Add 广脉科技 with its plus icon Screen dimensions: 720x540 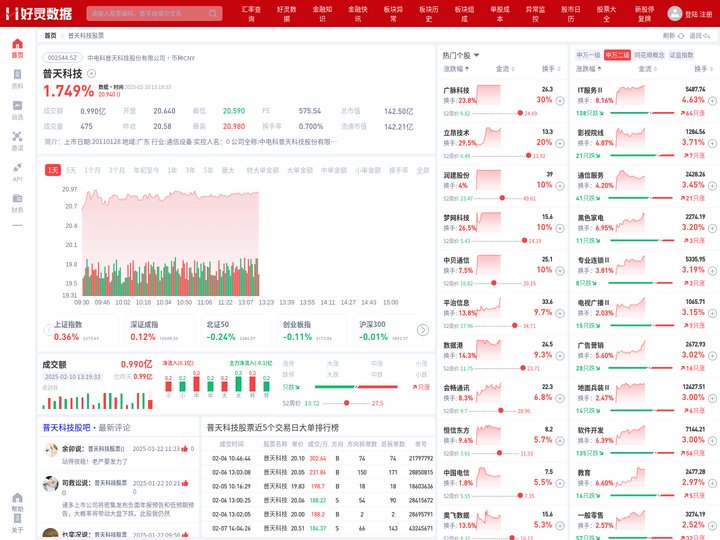[x=560, y=101]
